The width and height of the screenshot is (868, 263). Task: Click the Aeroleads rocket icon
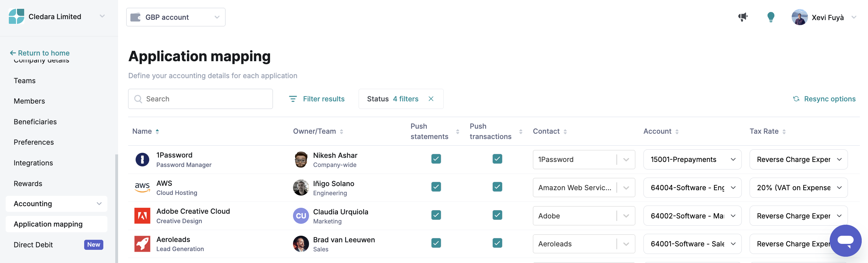[142, 244]
